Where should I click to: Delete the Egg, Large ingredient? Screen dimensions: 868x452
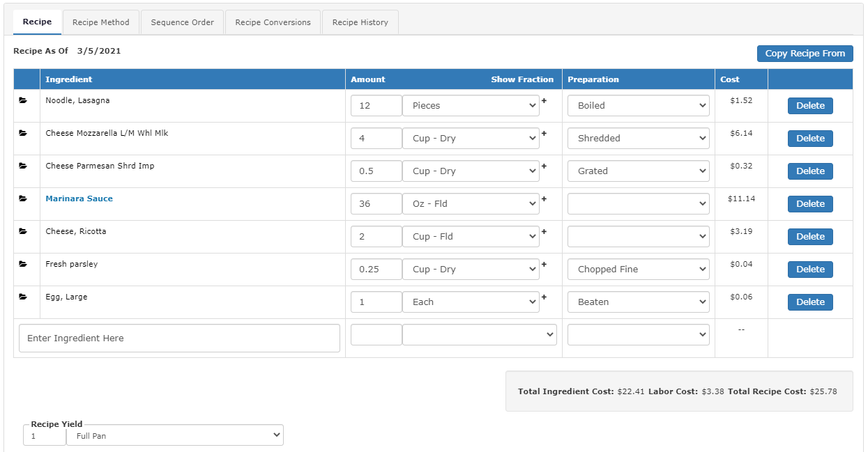click(810, 302)
